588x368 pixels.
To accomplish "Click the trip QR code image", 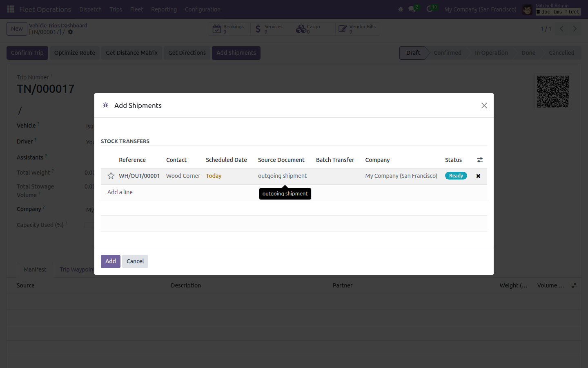I will pyautogui.click(x=552, y=91).
